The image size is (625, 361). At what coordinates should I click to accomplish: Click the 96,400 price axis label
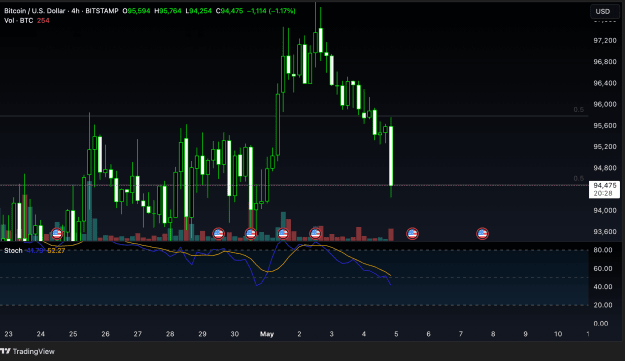click(x=605, y=83)
